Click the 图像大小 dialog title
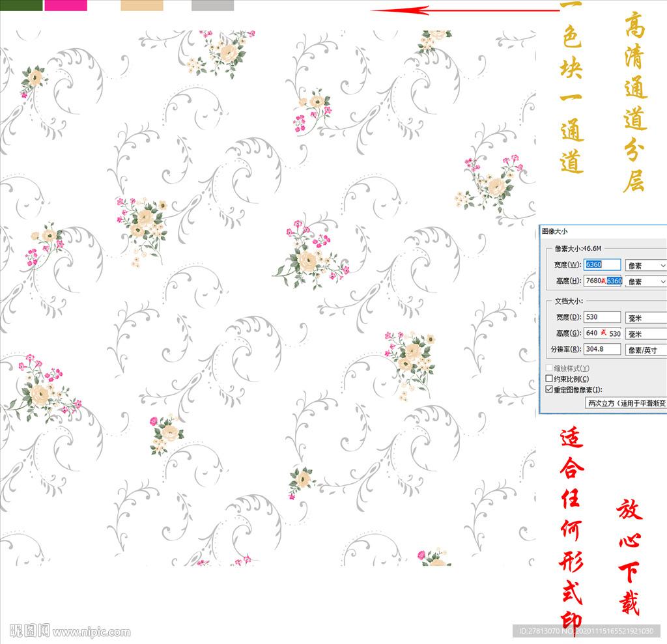667x644 pixels. pos(555,231)
